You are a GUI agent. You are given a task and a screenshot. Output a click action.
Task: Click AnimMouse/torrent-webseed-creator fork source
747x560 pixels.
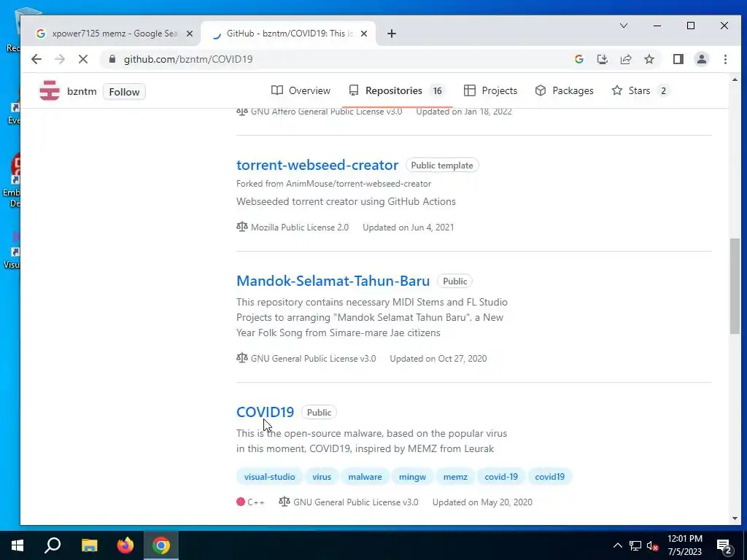click(358, 183)
